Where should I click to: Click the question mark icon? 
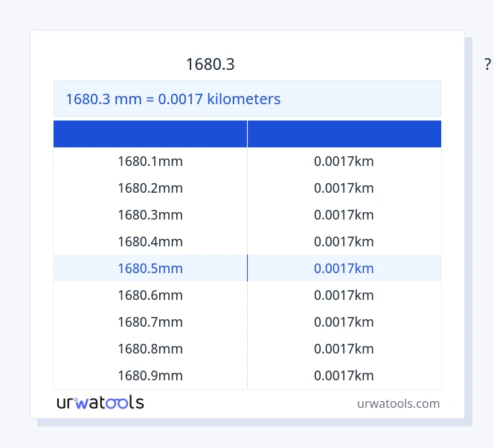[x=487, y=64]
